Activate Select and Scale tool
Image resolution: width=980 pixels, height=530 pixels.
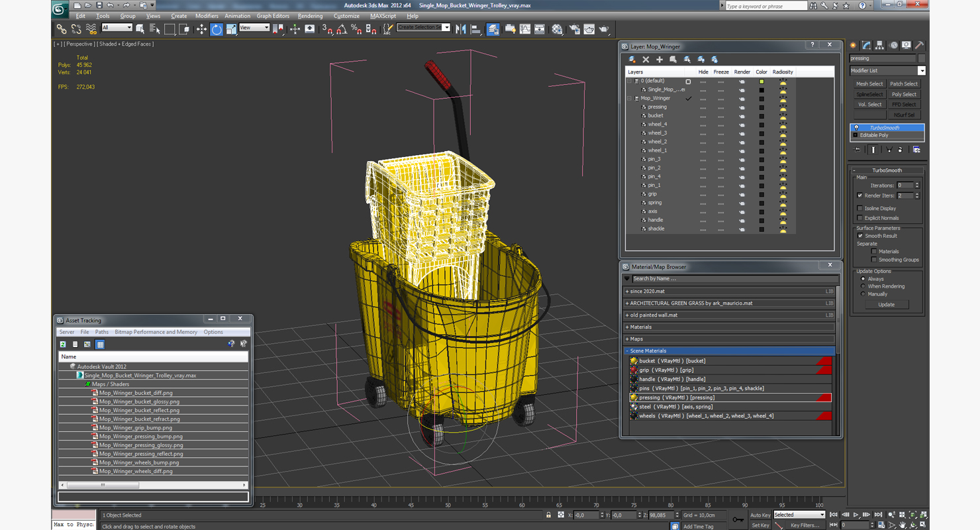point(231,29)
